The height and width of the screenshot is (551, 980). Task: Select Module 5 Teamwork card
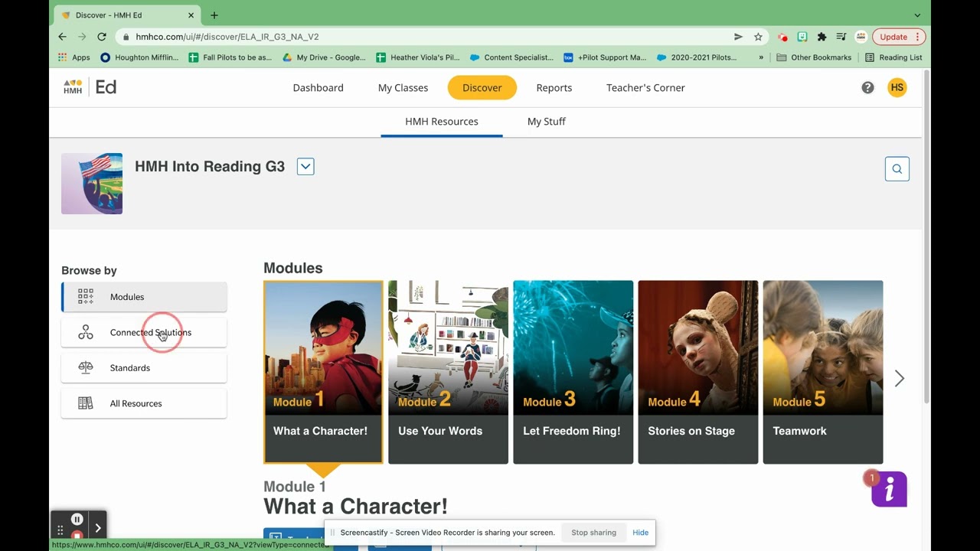(x=822, y=372)
